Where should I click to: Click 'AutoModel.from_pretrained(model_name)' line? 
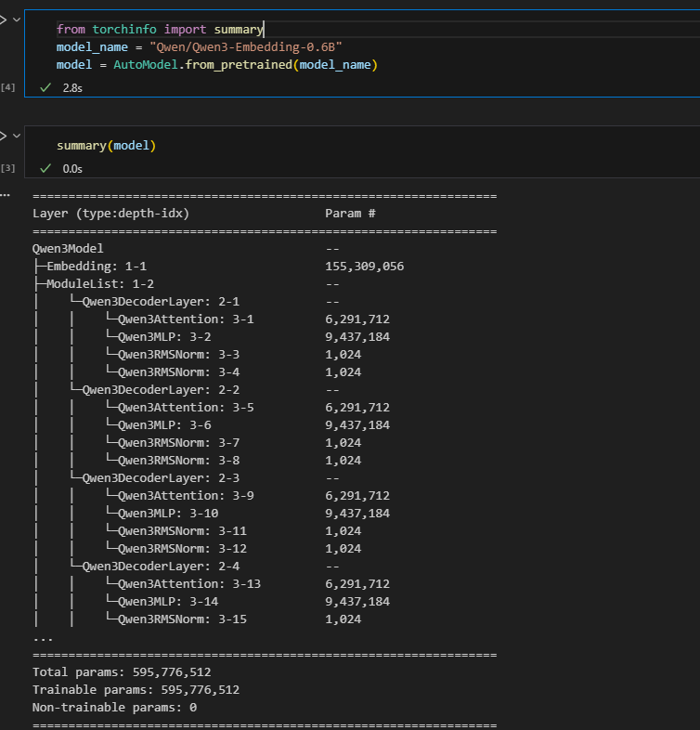pyautogui.click(x=217, y=65)
